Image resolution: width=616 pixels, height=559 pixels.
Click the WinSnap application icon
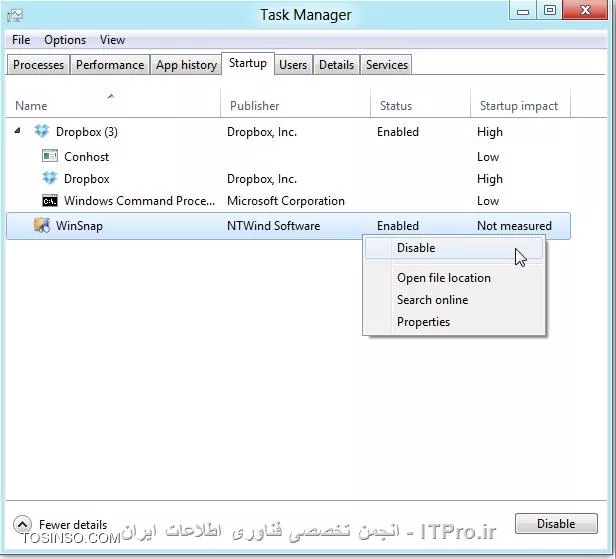(42, 225)
